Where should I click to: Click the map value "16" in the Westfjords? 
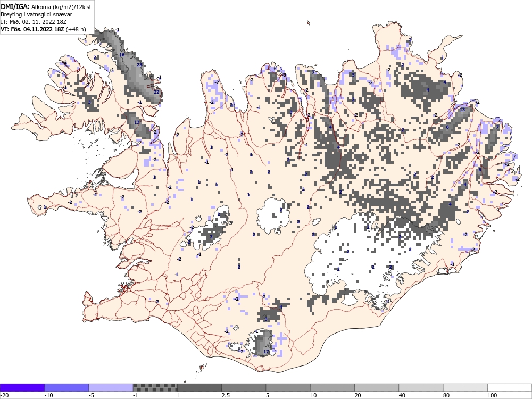(x=122, y=55)
